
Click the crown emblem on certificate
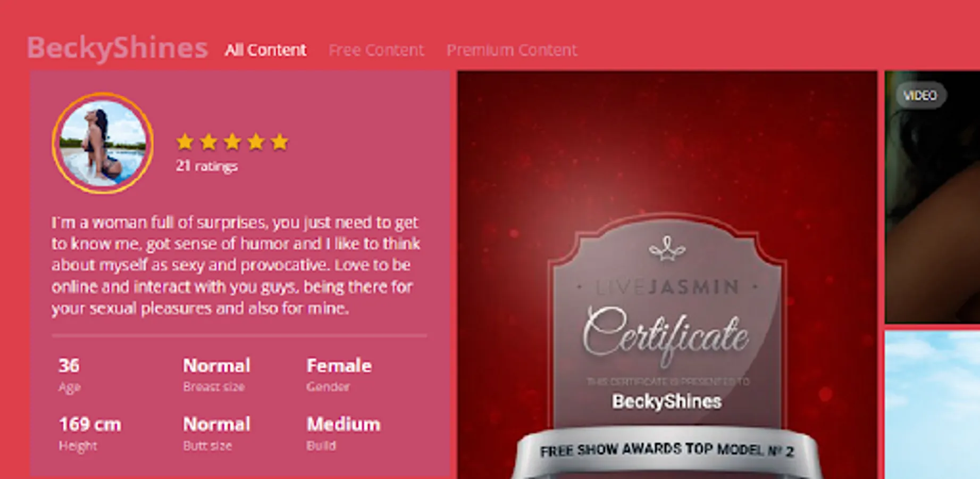[667, 249]
